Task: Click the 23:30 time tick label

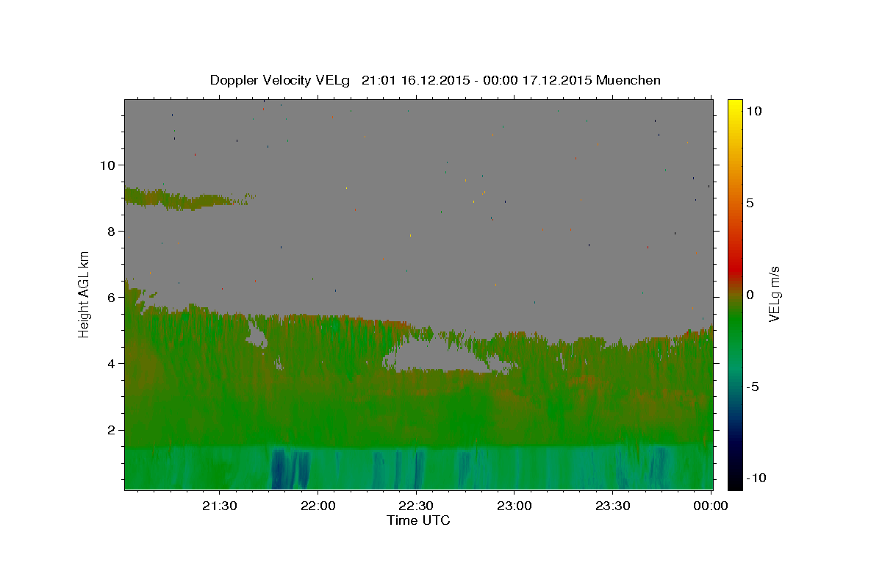Action: coord(612,506)
